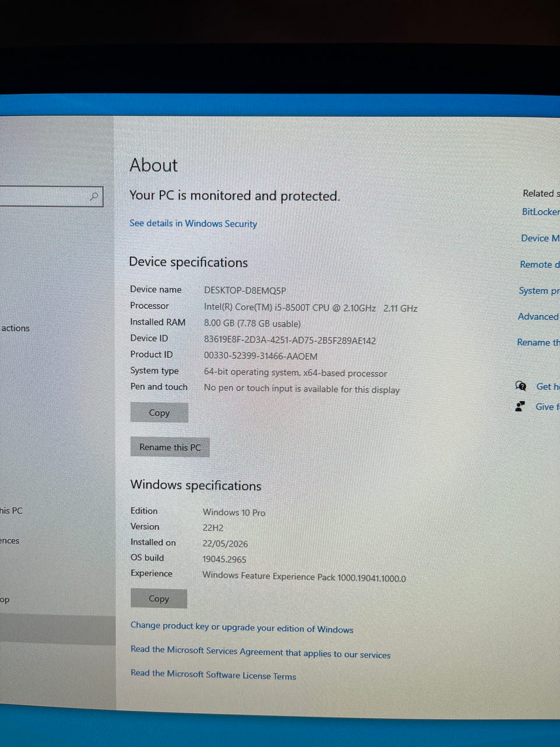Click the Device specifications heading
Screen dimensions: 560x747
point(188,262)
